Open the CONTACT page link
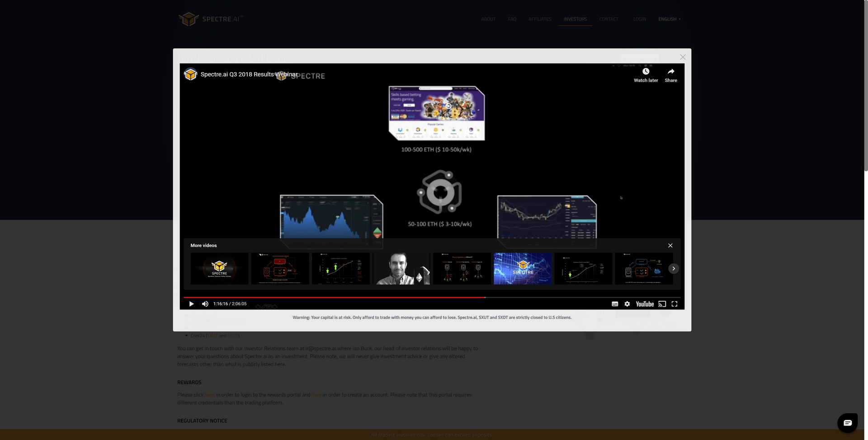Screen dimensions: 868x440 [x=609, y=19]
